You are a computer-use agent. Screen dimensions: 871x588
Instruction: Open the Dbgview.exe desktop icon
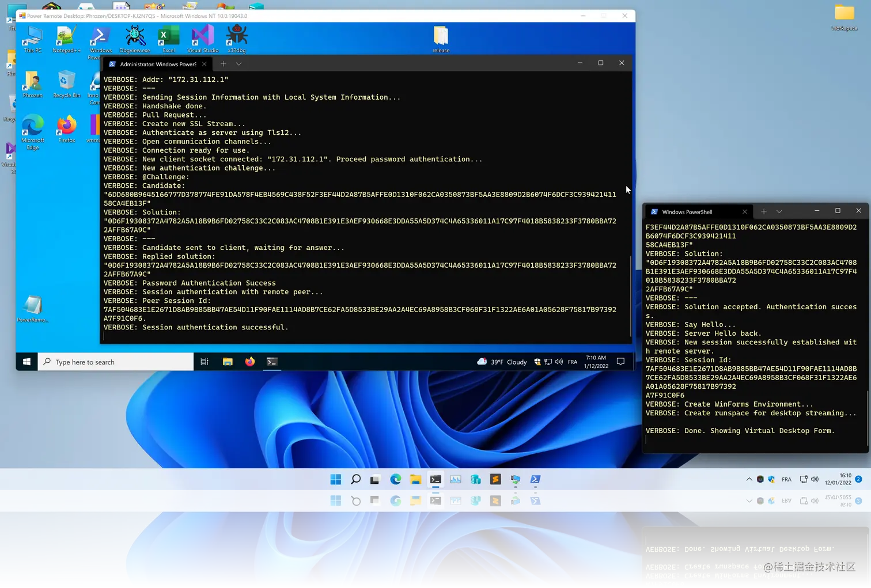[135, 39]
